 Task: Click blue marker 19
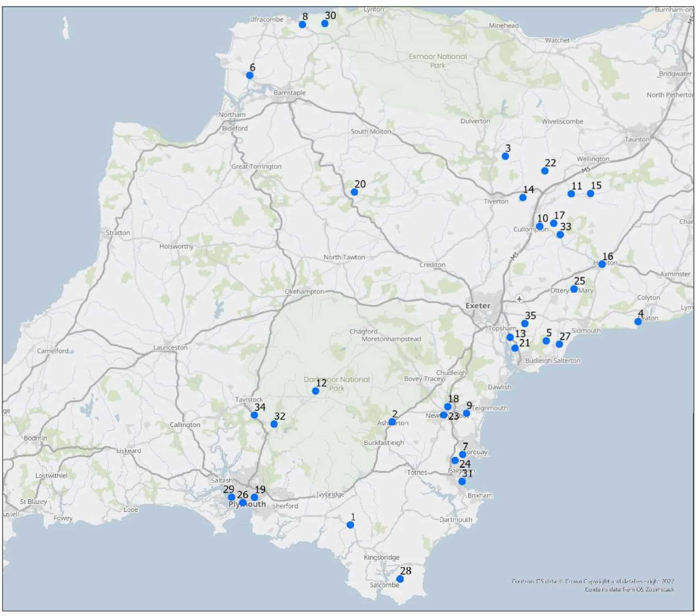tap(254, 497)
